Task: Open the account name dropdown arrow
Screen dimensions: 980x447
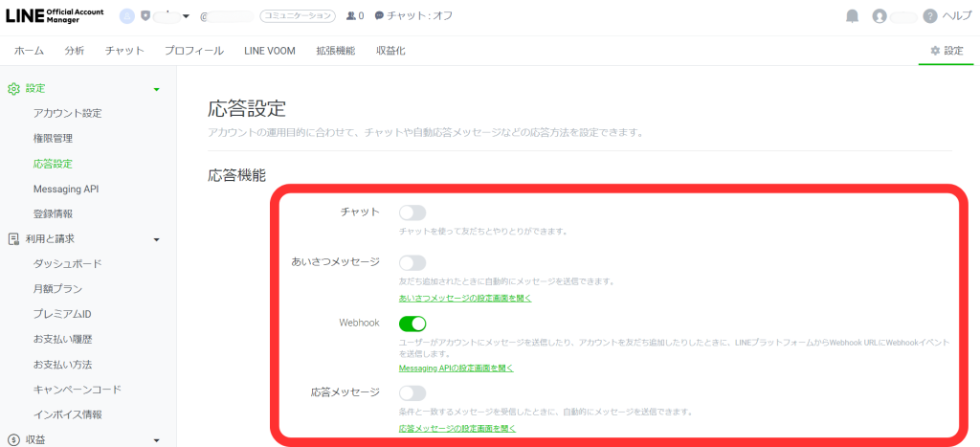Action: (x=186, y=16)
